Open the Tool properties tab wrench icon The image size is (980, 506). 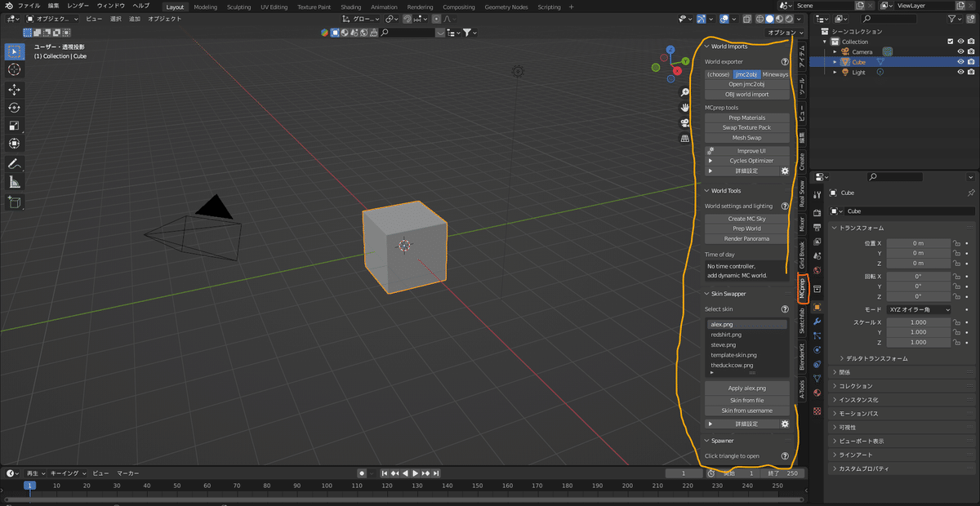[817, 194]
